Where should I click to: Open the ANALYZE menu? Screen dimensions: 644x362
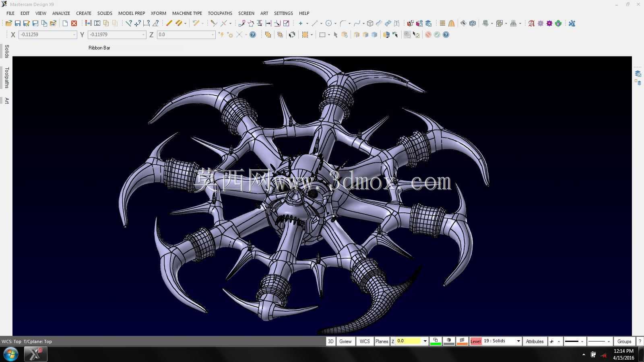click(x=61, y=13)
